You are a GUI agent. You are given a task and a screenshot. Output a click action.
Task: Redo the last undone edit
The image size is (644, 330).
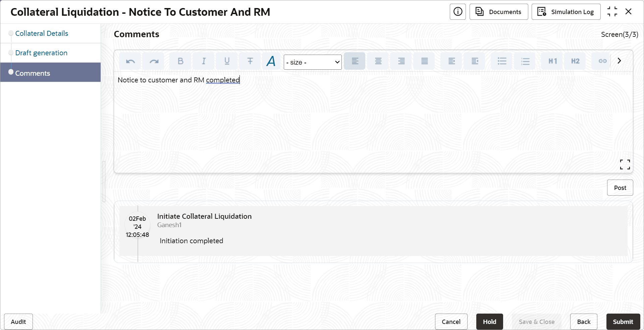coord(154,61)
